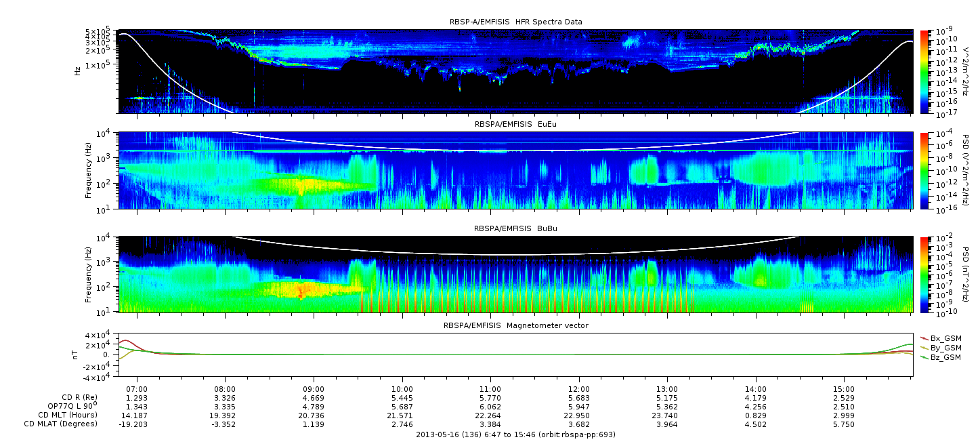Click the HFR spectra color bar
This screenshot has width=980, height=446.
[924, 71]
